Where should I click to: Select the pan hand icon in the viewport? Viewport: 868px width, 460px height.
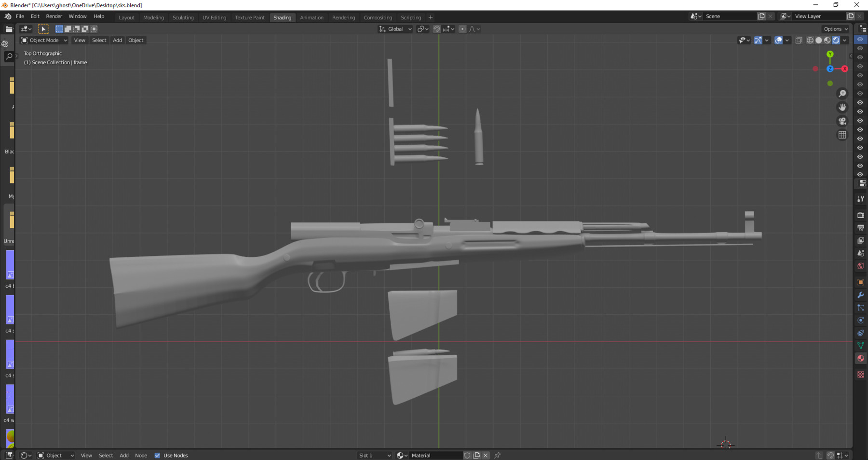pyautogui.click(x=842, y=107)
